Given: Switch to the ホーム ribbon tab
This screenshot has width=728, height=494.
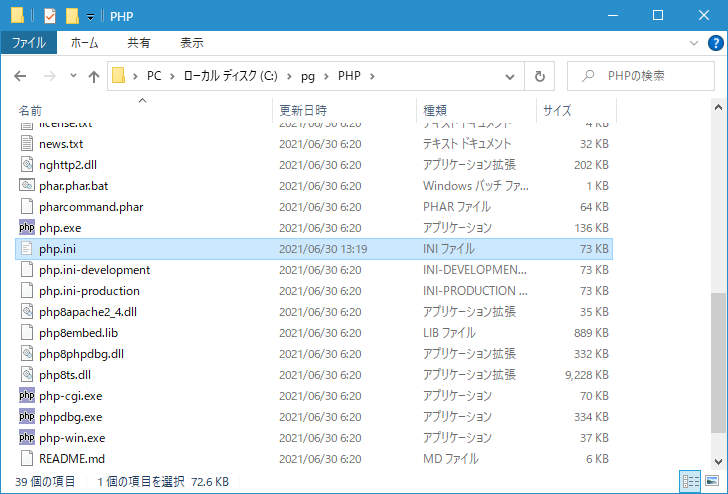Looking at the screenshot, I should [84, 43].
